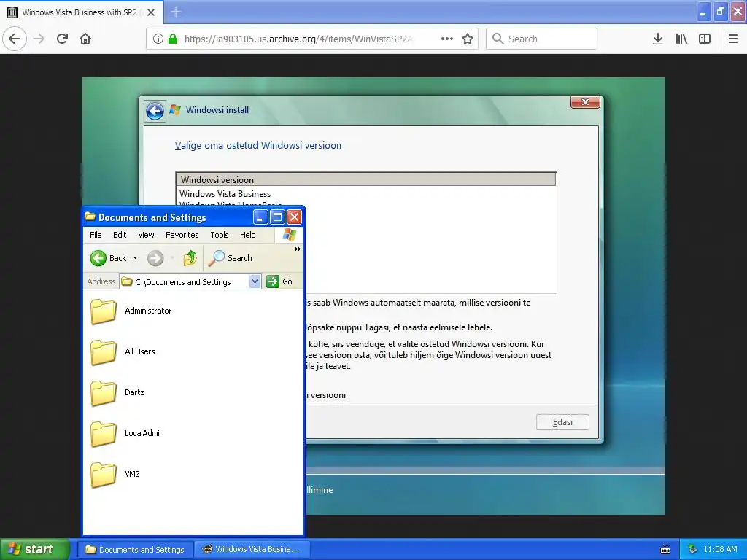Screen dimensions: 747x560
Task: Open a new browser tab with plus
Action: [176, 12]
